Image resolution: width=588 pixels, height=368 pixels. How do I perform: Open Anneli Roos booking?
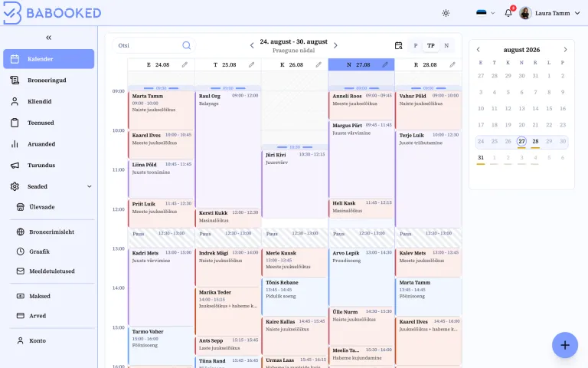click(x=361, y=105)
